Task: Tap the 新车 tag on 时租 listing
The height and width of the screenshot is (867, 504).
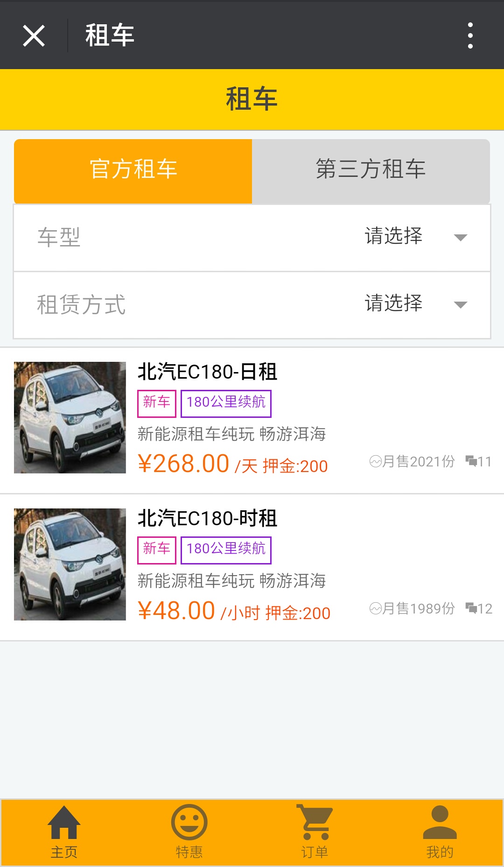Action: pyautogui.click(x=156, y=550)
